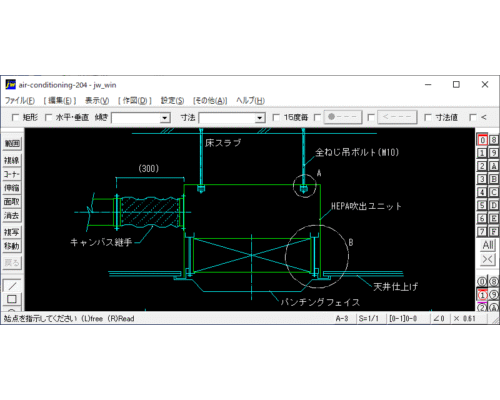This screenshot has height=400, width=500.
Task: Click the A-3 paper size in status bar
Action: pos(342,319)
